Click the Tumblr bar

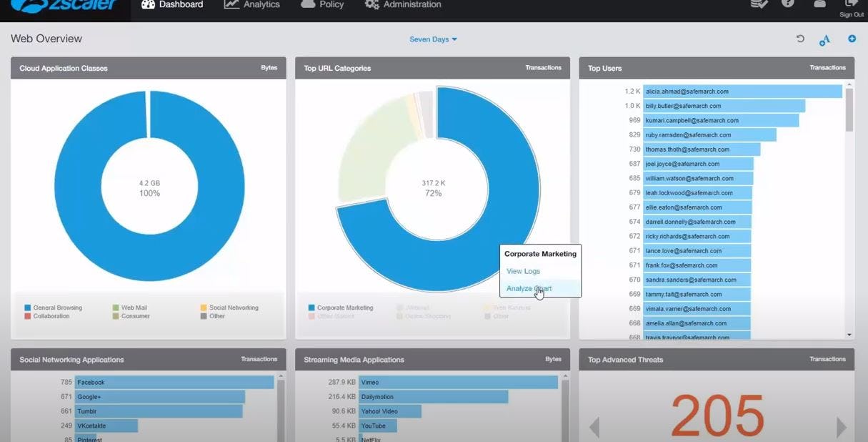coord(159,411)
